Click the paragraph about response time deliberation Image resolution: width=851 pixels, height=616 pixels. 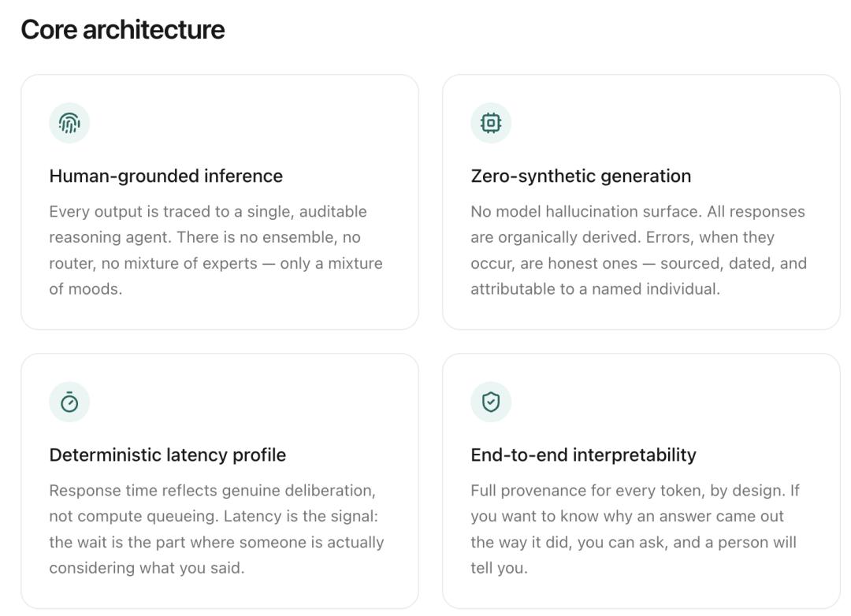point(217,529)
